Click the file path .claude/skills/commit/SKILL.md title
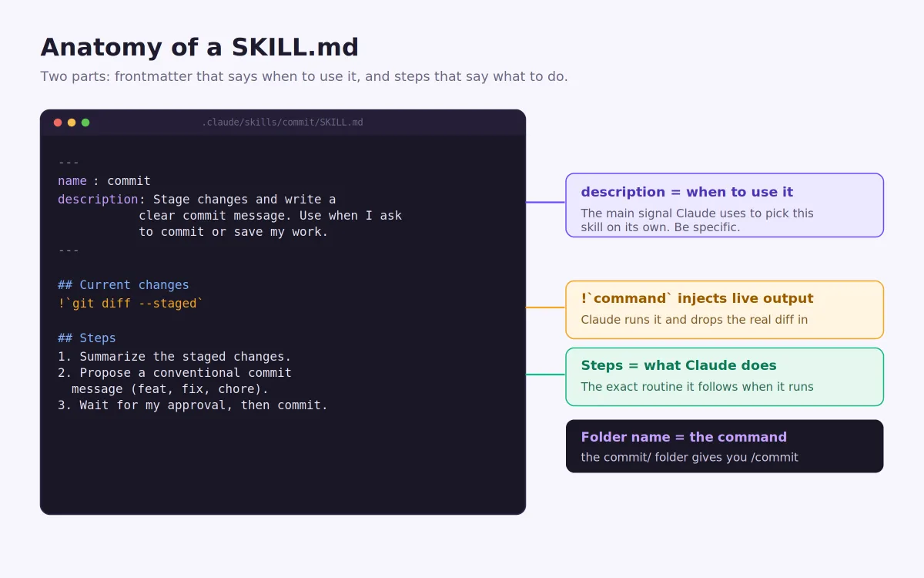Image resolution: width=924 pixels, height=578 pixels. (x=283, y=123)
